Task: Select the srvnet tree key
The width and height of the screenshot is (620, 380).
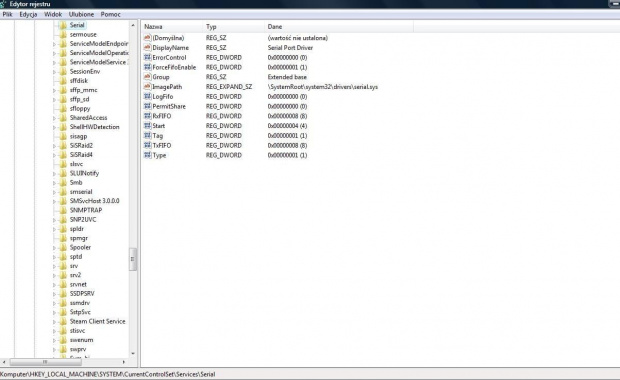Action: [78, 284]
